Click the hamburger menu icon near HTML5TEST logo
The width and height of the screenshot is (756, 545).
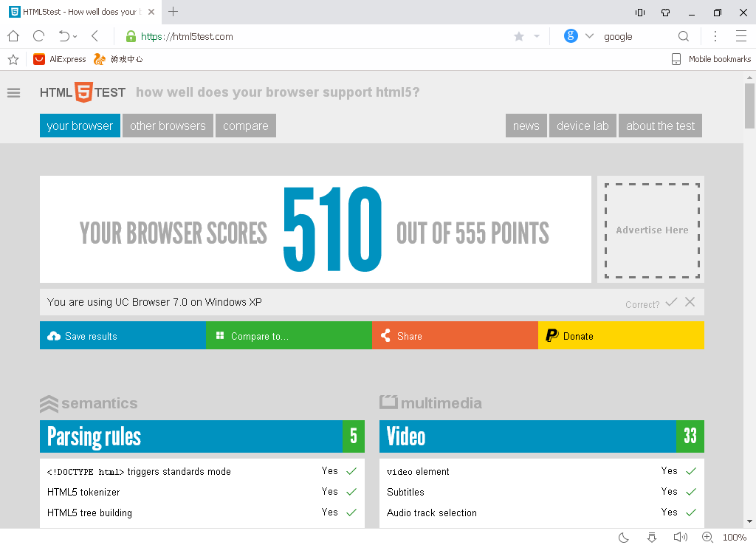[x=13, y=92]
